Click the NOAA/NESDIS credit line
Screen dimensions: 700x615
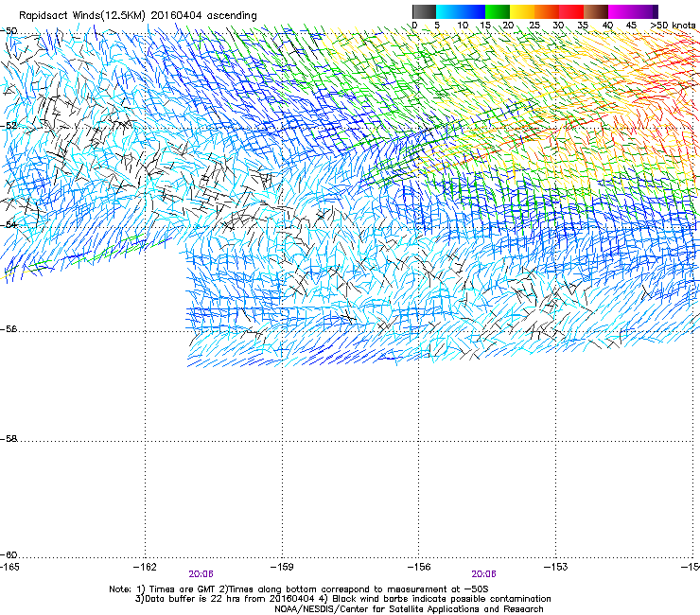[409, 609]
